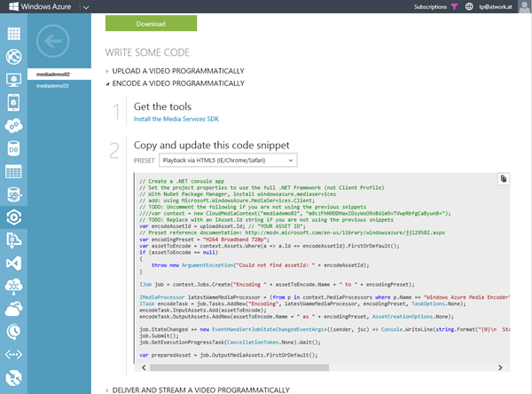Open Virtual Machines sidebar icon
The image size is (532, 394).
[13, 81]
